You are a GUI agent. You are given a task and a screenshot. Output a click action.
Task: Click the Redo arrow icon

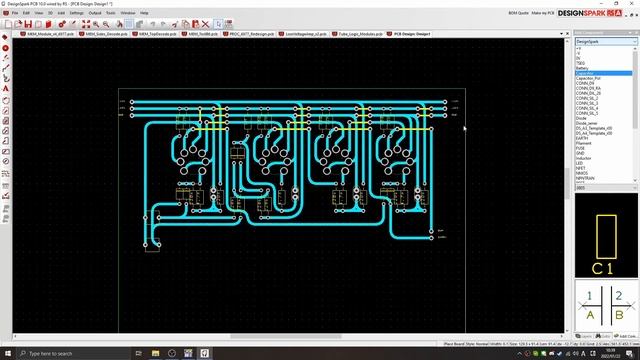click(163, 24)
